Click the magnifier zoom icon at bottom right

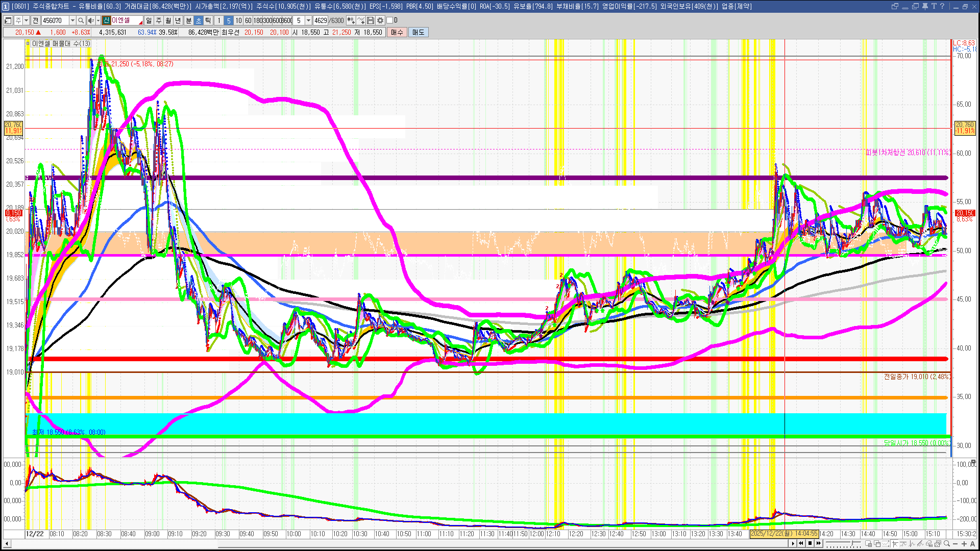coord(947,543)
